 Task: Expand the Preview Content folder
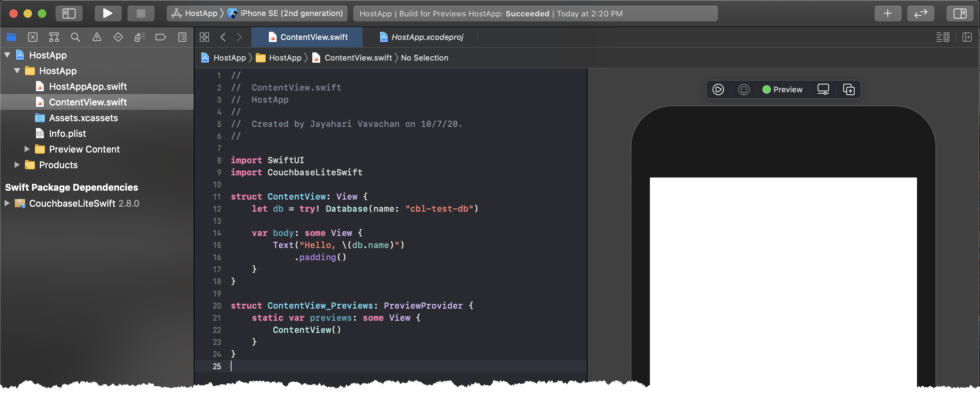(x=27, y=149)
